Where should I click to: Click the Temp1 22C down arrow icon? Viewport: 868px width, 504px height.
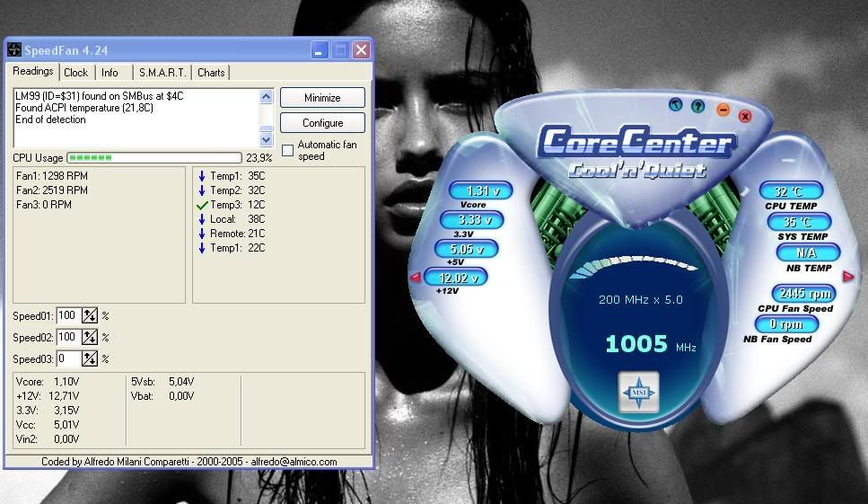[201, 248]
